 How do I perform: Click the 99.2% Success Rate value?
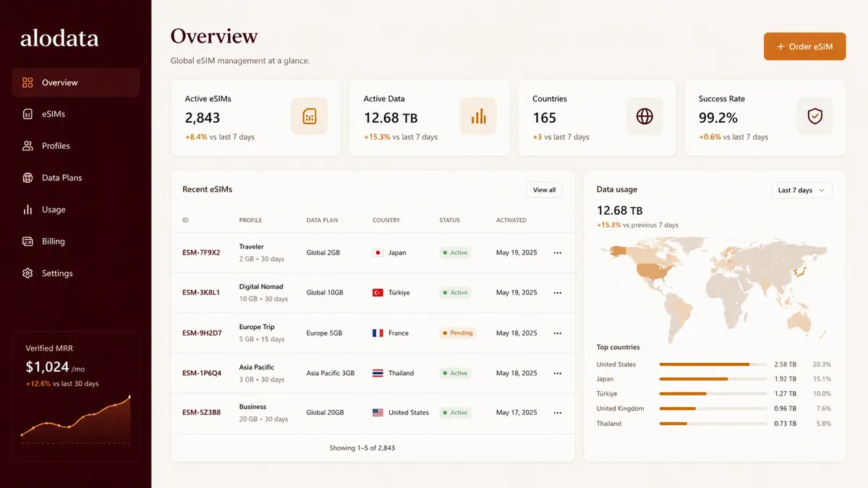tap(718, 118)
